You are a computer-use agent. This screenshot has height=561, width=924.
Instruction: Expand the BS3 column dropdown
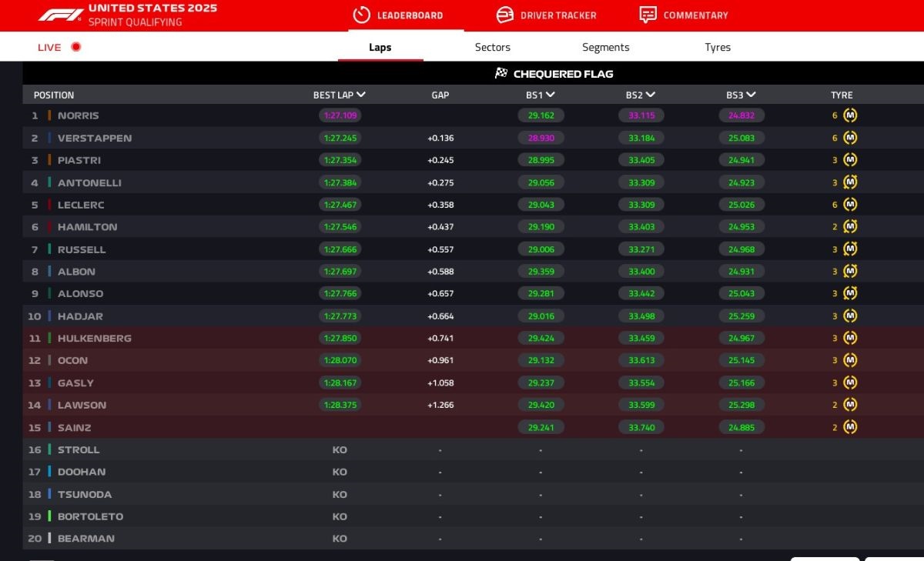coord(751,95)
